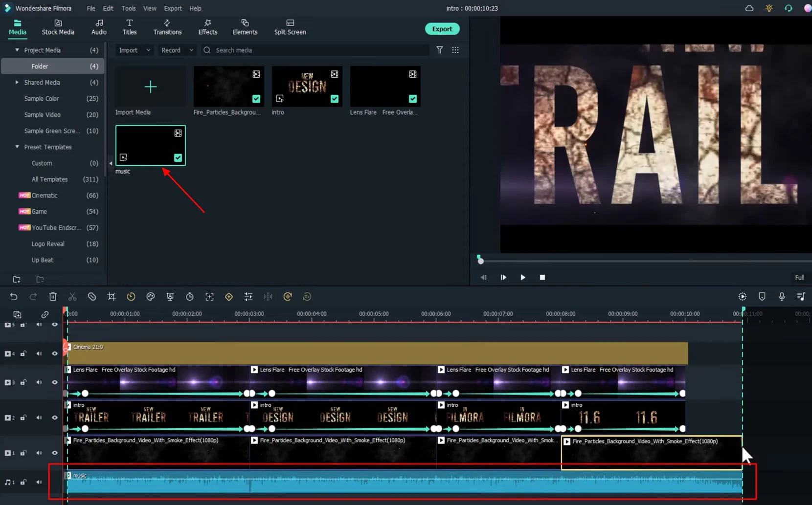Viewport: 812px width, 505px height.
Task: Click the link clips chain icon
Action: [45, 314]
